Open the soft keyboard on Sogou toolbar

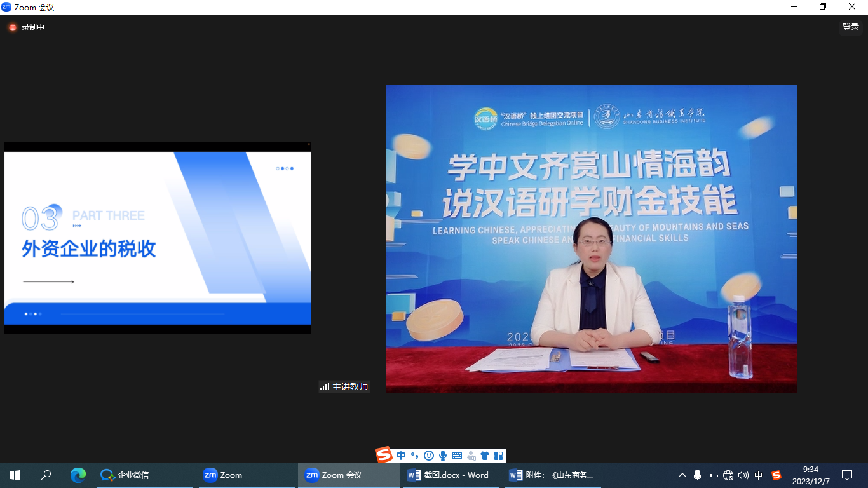point(457,456)
